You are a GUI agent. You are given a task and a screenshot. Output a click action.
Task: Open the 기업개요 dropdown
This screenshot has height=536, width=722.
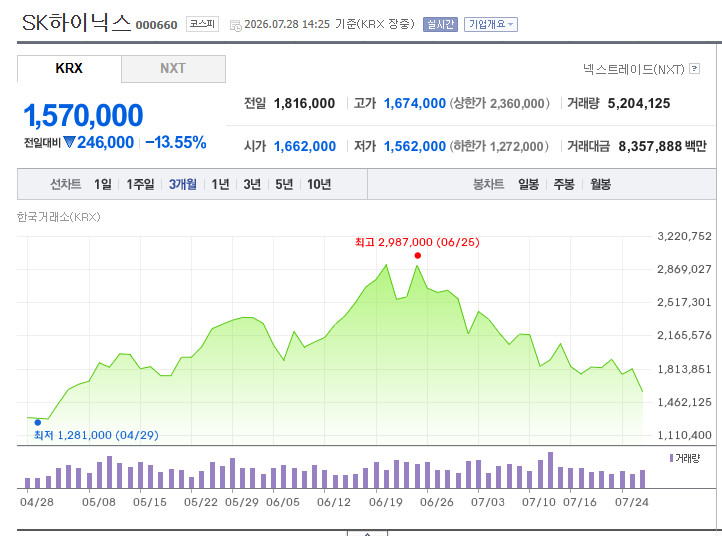[x=491, y=24]
